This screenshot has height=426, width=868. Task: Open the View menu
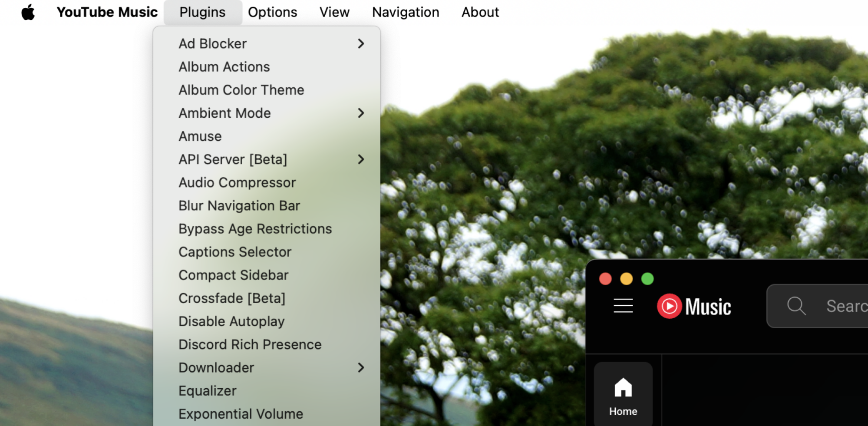[334, 12]
